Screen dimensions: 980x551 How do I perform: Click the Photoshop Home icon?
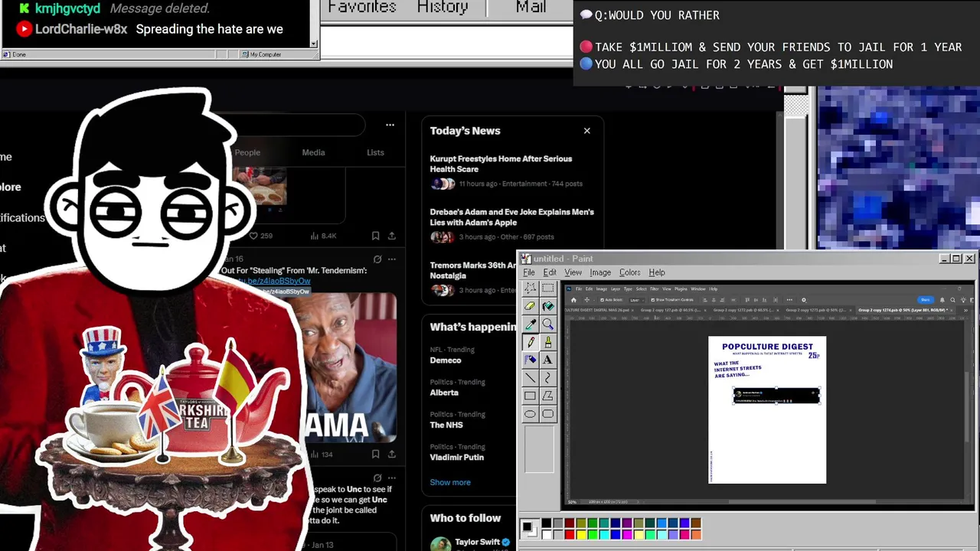[573, 300]
